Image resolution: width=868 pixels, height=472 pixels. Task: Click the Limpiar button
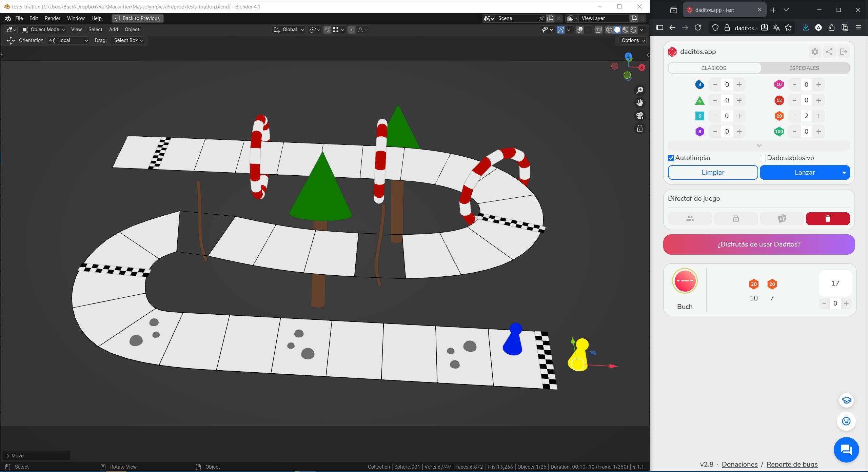pos(713,173)
